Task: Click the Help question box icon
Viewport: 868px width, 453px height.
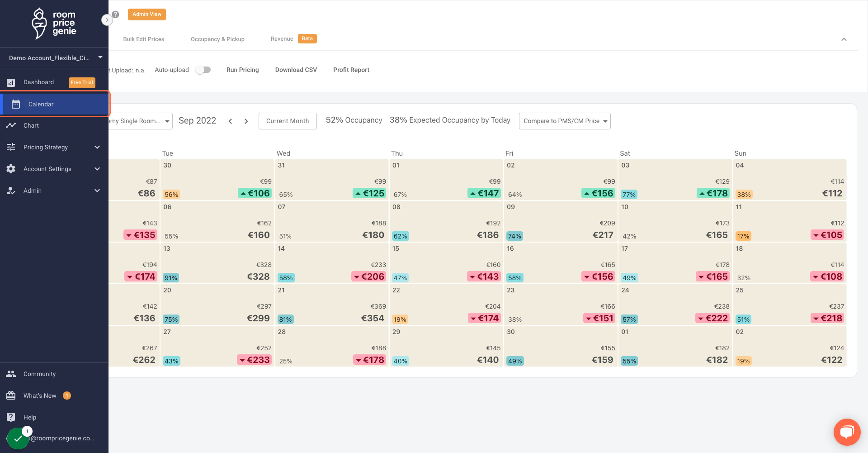Action: (x=11, y=417)
